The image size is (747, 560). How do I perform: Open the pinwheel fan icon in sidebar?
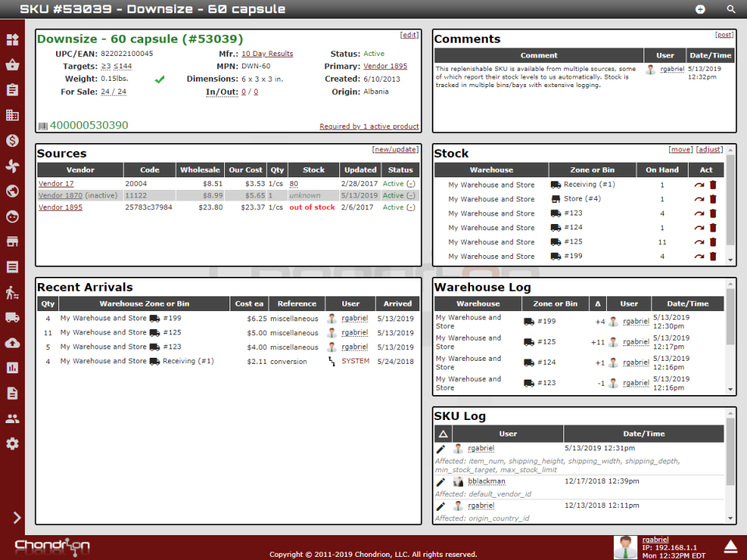pyautogui.click(x=12, y=166)
